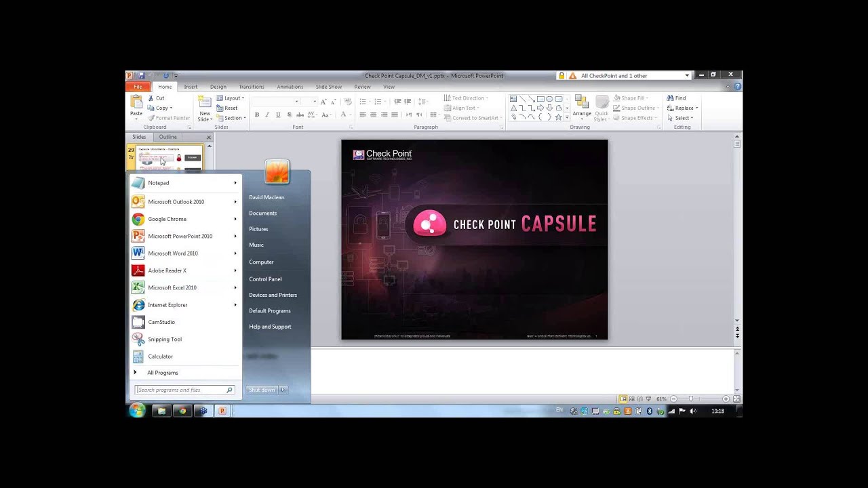868x488 pixels.
Task: Click the Find binoculars command
Action: click(x=676, y=98)
